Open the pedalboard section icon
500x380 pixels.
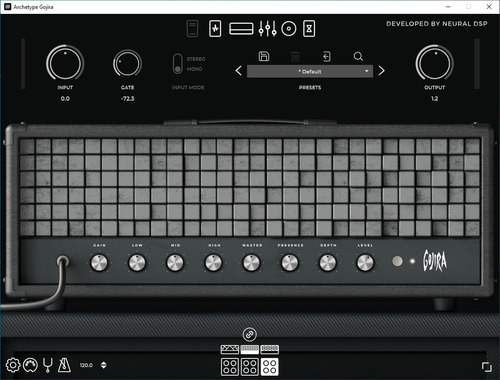215,28
